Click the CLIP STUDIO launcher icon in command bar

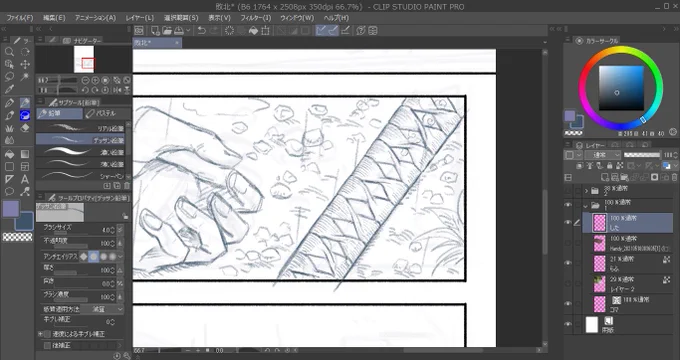pos(138,30)
